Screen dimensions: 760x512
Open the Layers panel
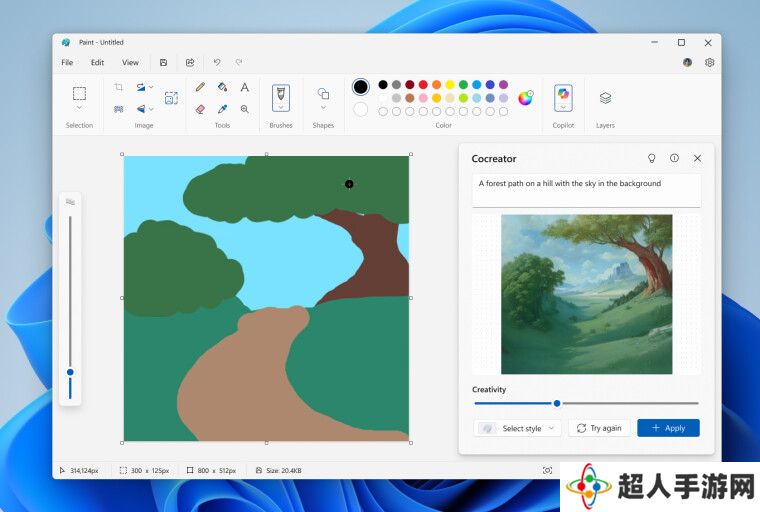click(x=605, y=98)
